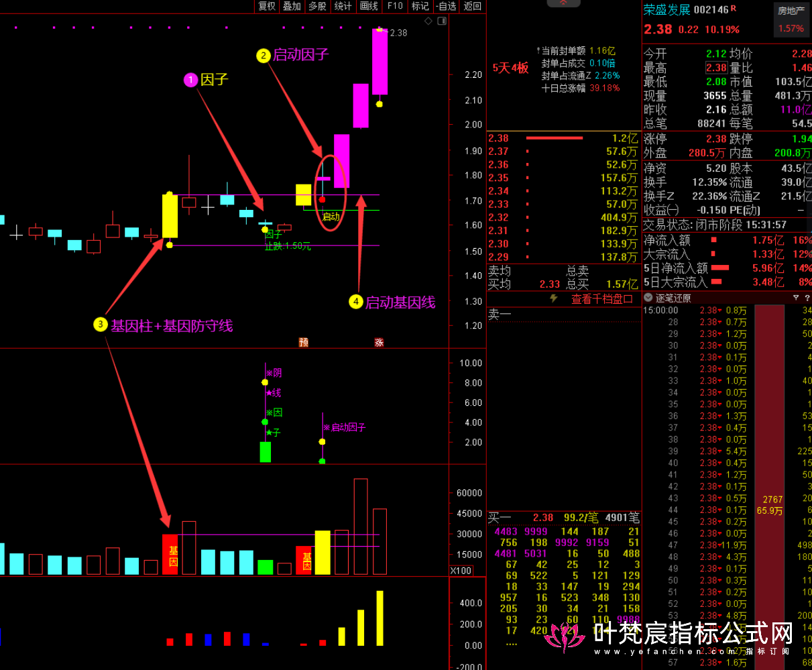Click the 查看千档盘口 link
Screen dimensions: 812x670
pyautogui.click(x=602, y=299)
